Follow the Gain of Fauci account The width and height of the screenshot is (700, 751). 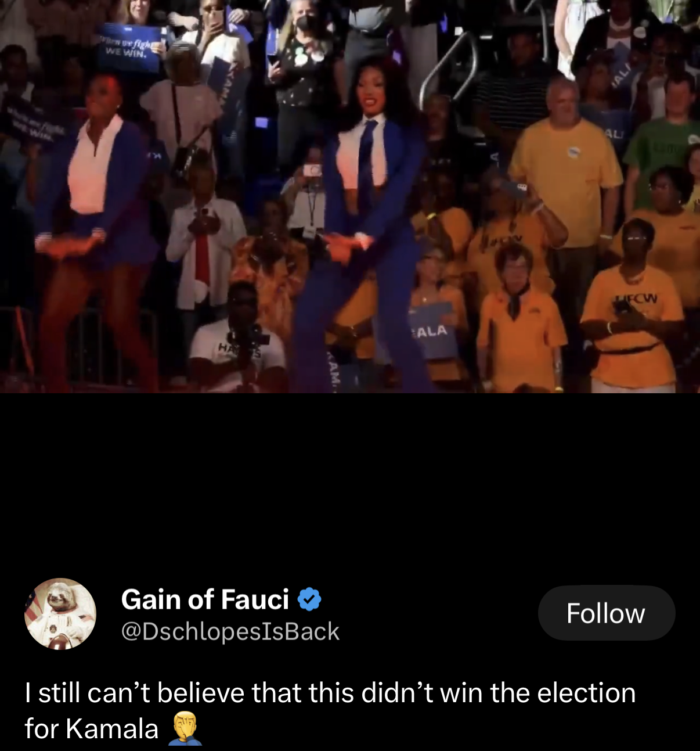(x=606, y=613)
